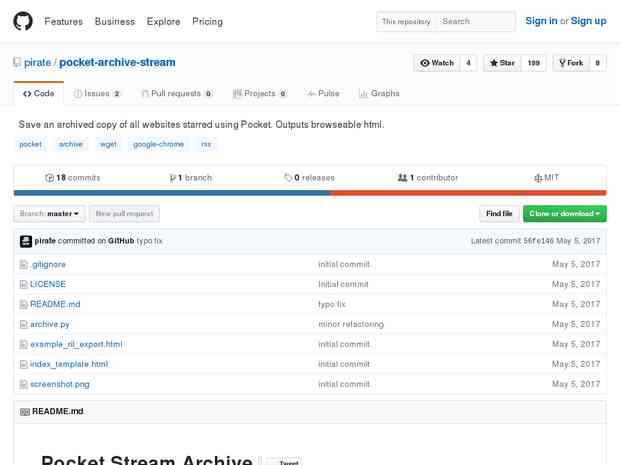Click the pirate avatar in latest commit bar

click(26, 241)
